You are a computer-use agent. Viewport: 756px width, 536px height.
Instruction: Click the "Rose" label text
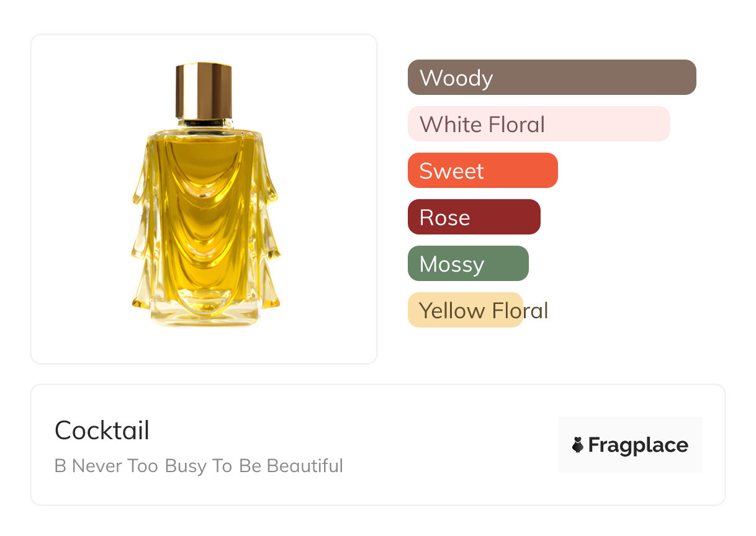(444, 218)
